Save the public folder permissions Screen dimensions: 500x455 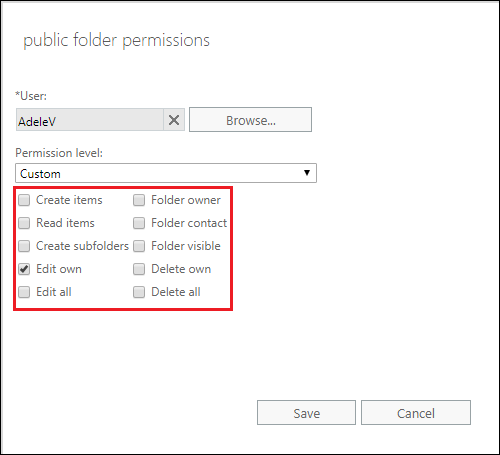pos(306,413)
